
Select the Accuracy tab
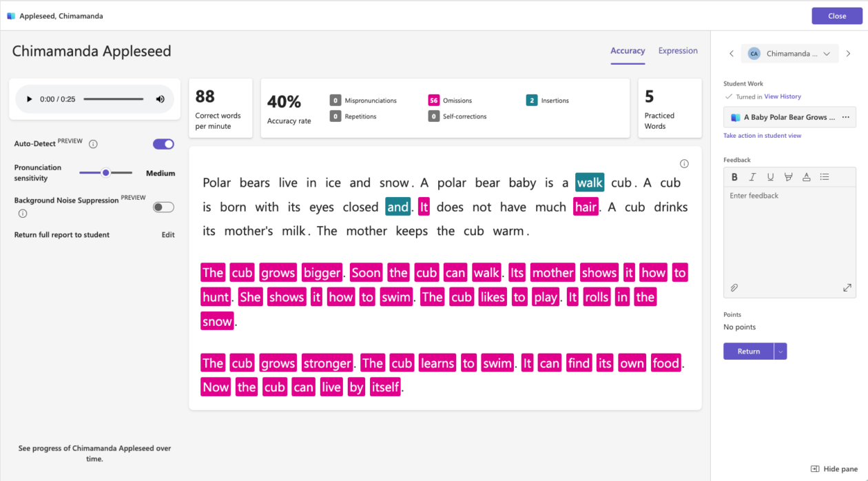(628, 51)
